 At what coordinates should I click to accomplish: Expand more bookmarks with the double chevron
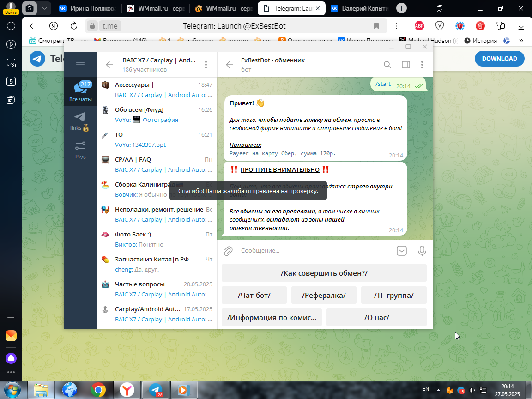tap(521, 41)
